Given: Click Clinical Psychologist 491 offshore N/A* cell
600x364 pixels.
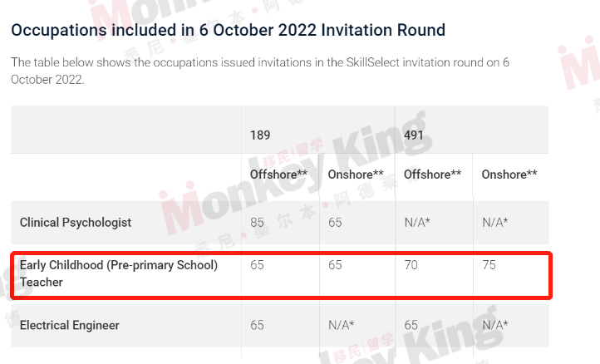Looking at the screenshot, I should [x=417, y=223].
